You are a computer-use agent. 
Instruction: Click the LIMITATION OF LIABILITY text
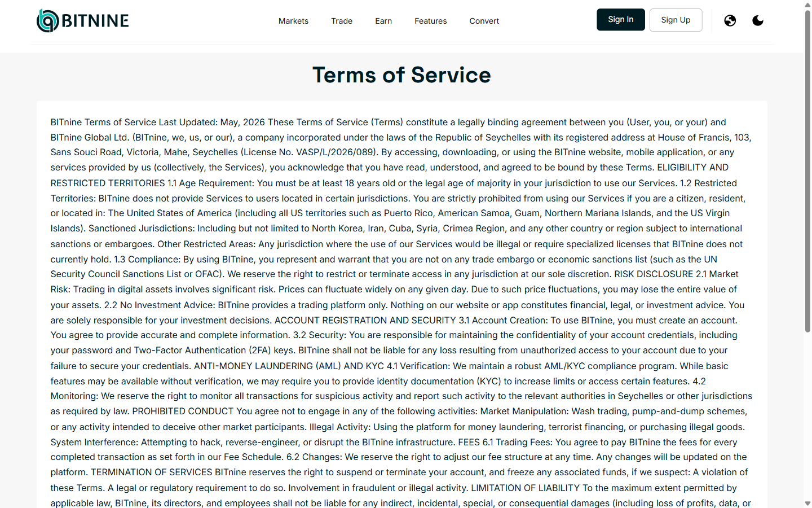pyautogui.click(x=526, y=488)
